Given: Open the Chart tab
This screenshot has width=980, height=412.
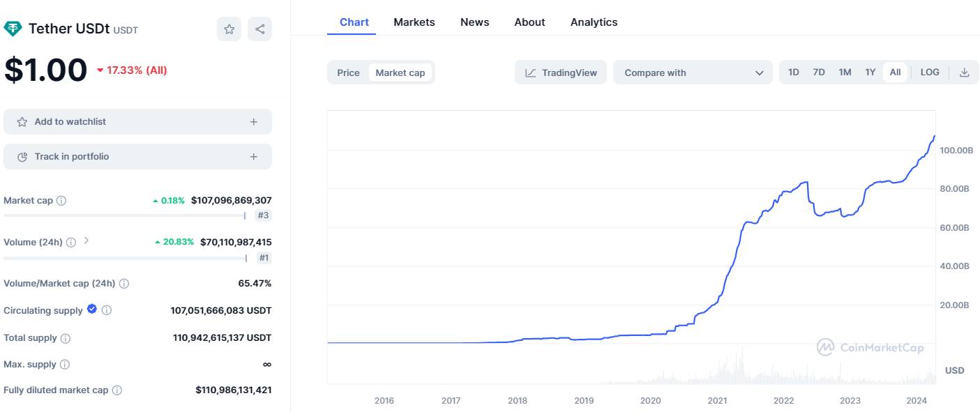Looking at the screenshot, I should click(x=354, y=22).
